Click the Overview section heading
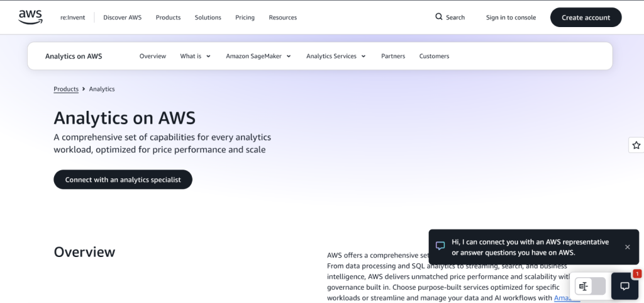 coord(85,251)
